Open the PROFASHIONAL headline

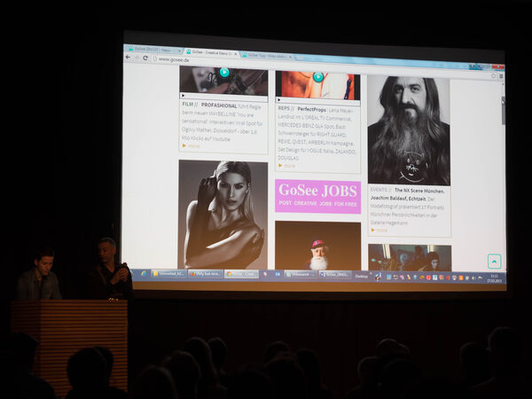pyautogui.click(x=219, y=106)
